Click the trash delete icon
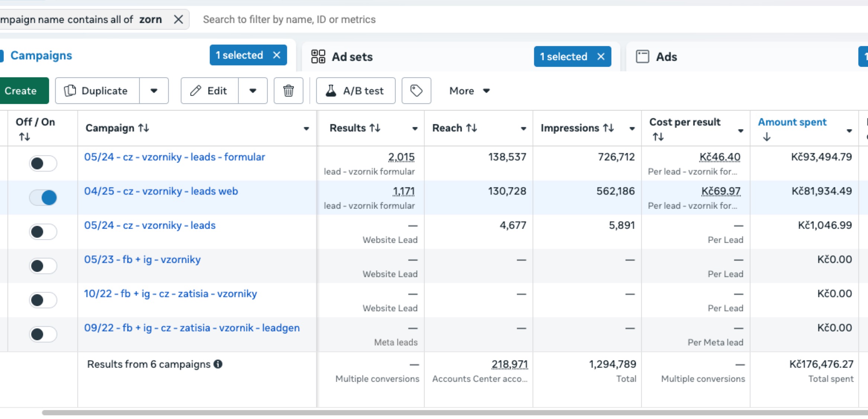This screenshot has width=868, height=419. point(288,91)
